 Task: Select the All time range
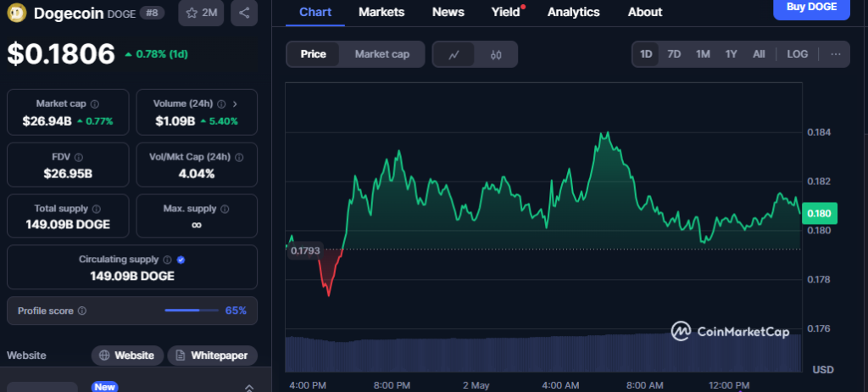[759, 54]
